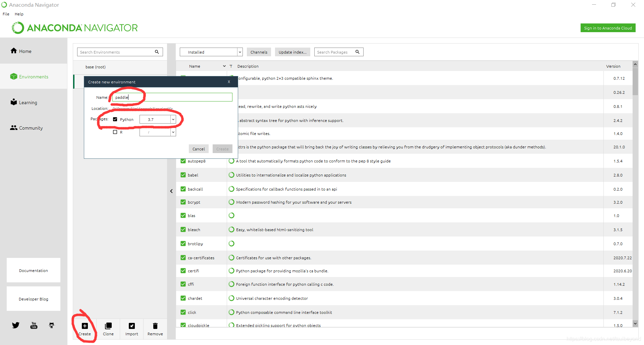
Task: Toggle the autopep8 package checkbox
Action: click(x=183, y=161)
